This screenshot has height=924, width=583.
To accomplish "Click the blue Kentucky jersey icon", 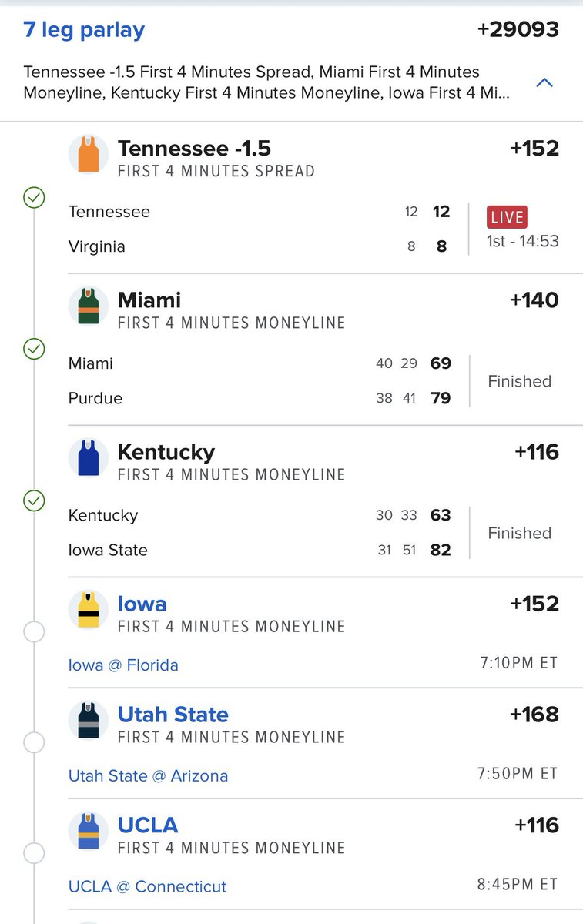I will pos(88,458).
